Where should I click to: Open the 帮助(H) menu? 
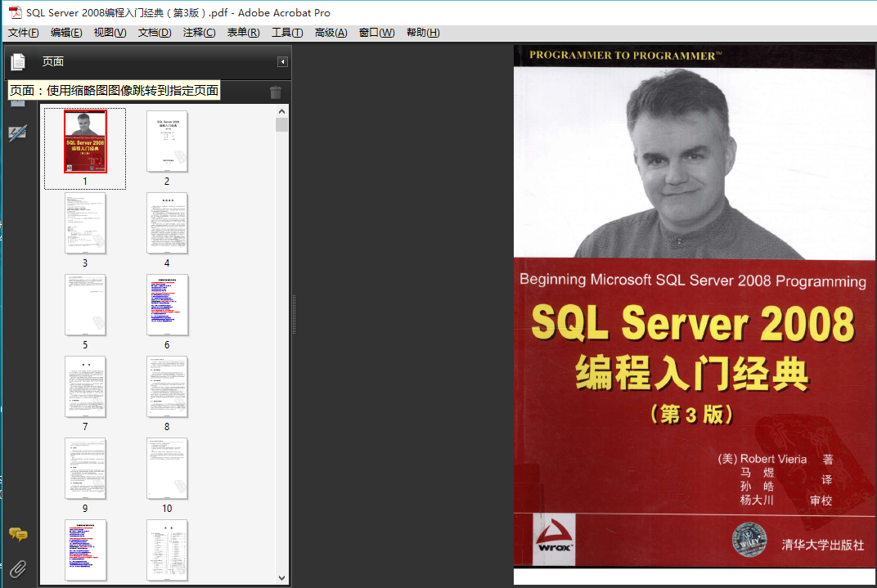click(424, 33)
